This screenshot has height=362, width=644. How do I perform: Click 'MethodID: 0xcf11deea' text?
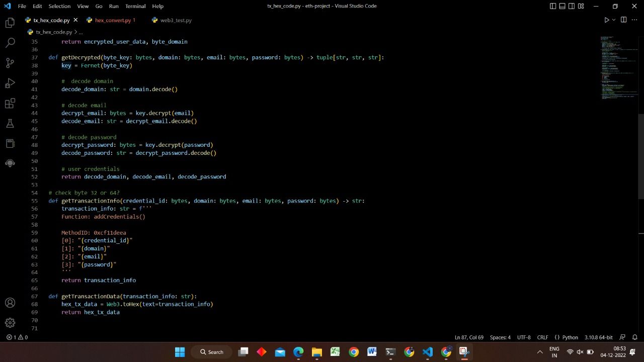(94, 233)
